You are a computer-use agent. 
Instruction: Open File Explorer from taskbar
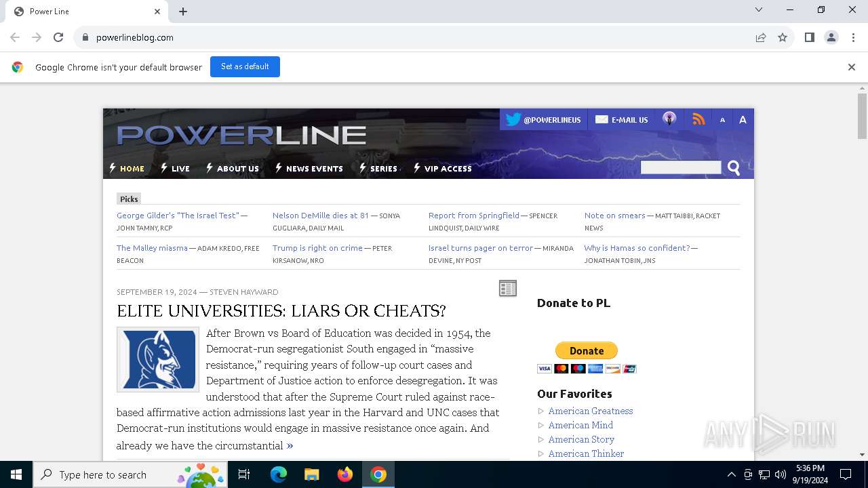pos(311,474)
